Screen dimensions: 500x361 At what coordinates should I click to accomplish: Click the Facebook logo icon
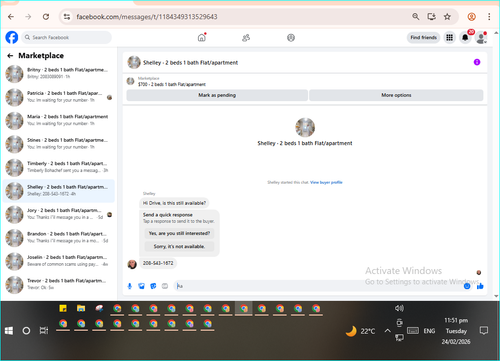[12, 37]
